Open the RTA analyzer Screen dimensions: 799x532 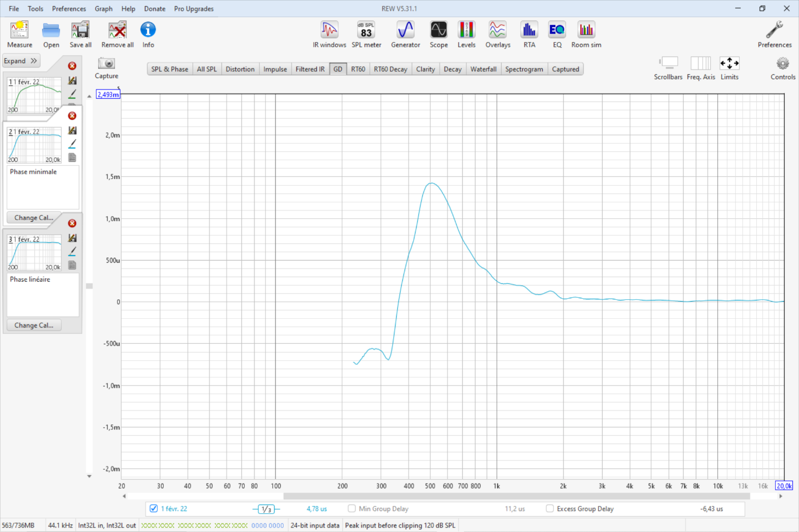click(529, 34)
